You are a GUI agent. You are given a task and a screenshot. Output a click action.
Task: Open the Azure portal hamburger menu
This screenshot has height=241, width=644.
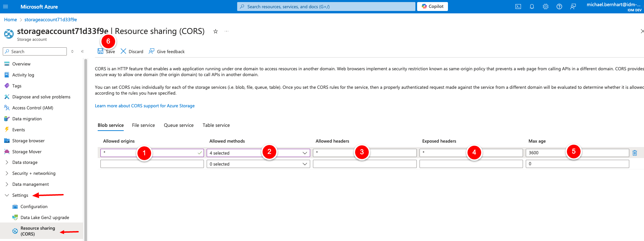[x=5, y=7]
